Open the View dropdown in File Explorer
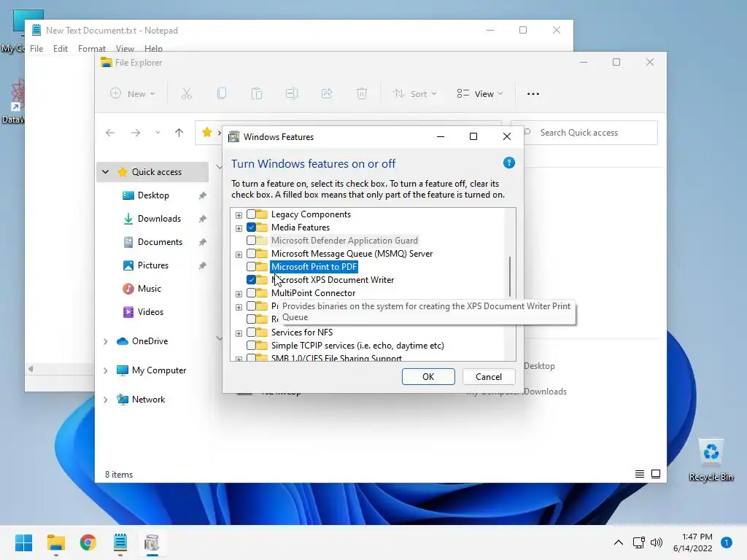The height and width of the screenshot is (560, 747). (x=480, y=94)
